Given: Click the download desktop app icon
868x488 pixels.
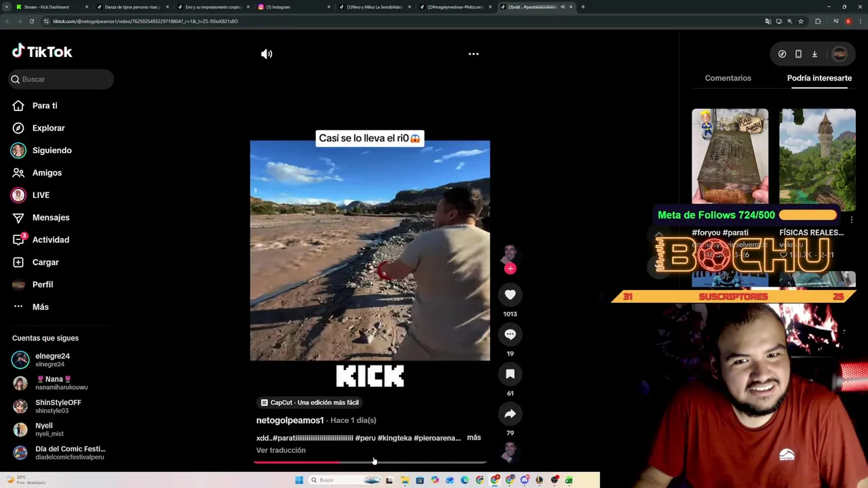Looking at the screenshot, I should coord(814,54).
